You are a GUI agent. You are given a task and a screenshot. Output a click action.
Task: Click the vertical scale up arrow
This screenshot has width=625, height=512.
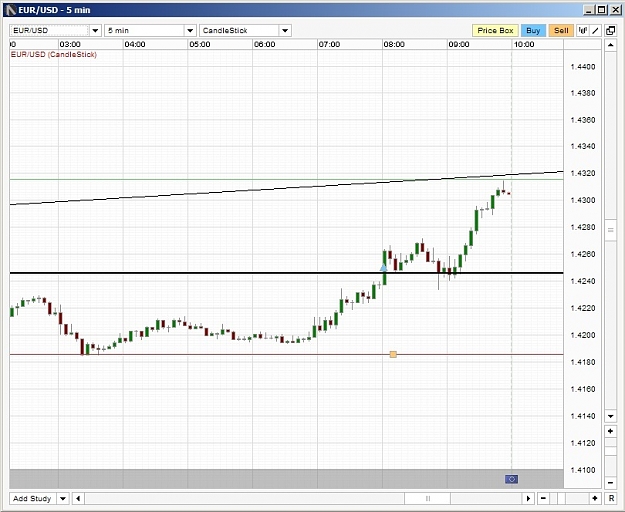point(610,45)
